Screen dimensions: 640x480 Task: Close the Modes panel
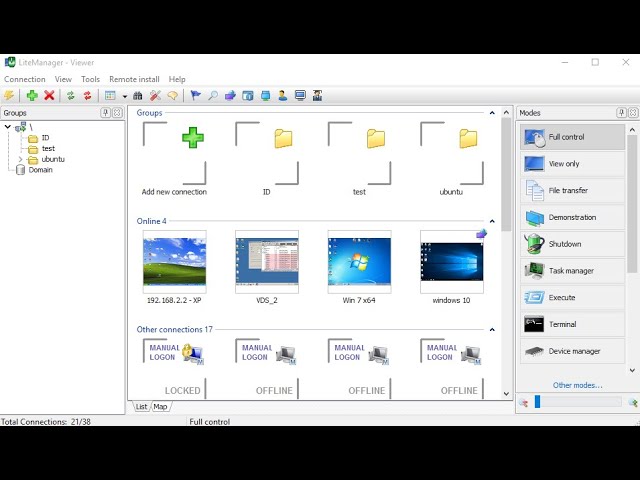633,113
